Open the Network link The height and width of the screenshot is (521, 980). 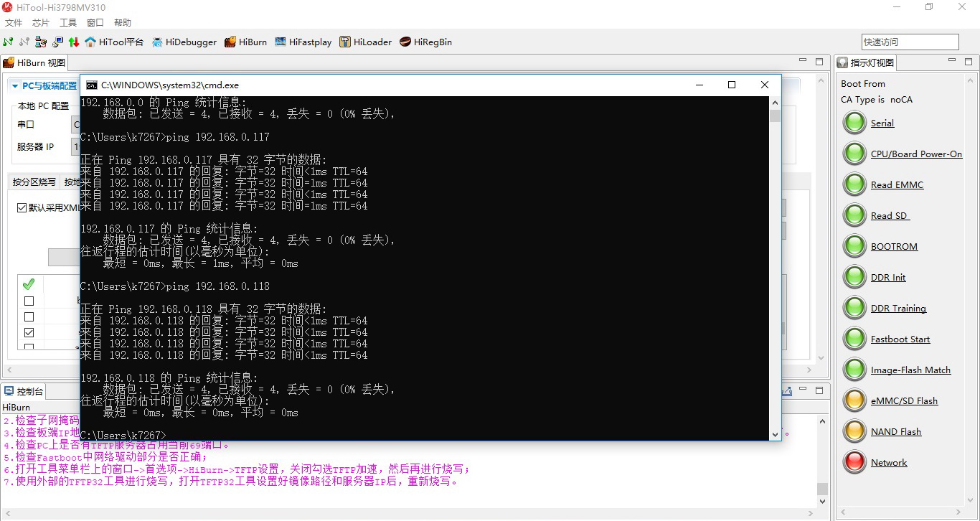click(x=889, y=463)
